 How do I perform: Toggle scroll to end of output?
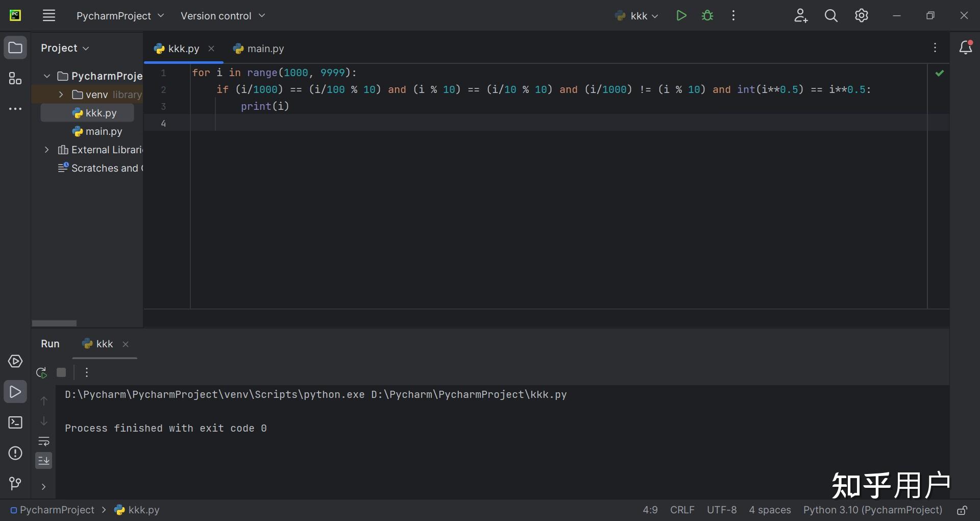(x=44, y=461)
